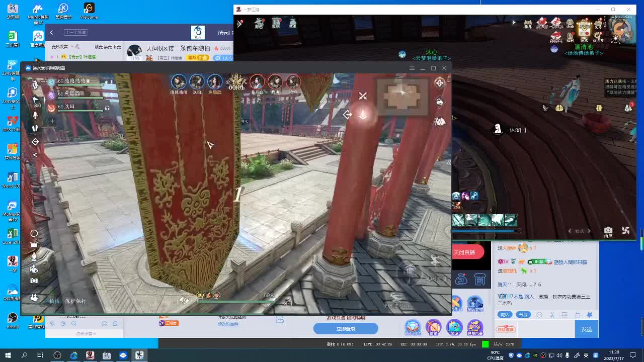Select the 久田 team portrait at top

click(x=197, y=83)
